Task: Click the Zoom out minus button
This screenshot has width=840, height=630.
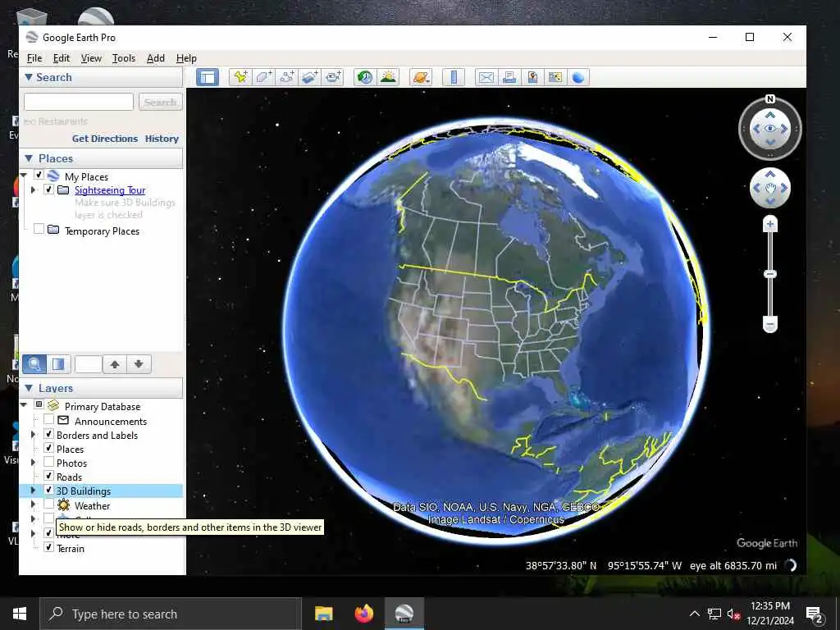Action: pos(769,324)
